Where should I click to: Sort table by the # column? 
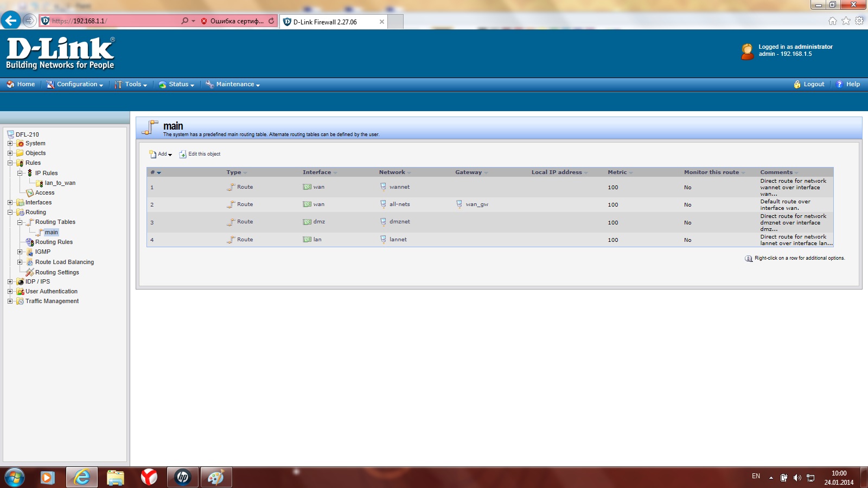156,172
